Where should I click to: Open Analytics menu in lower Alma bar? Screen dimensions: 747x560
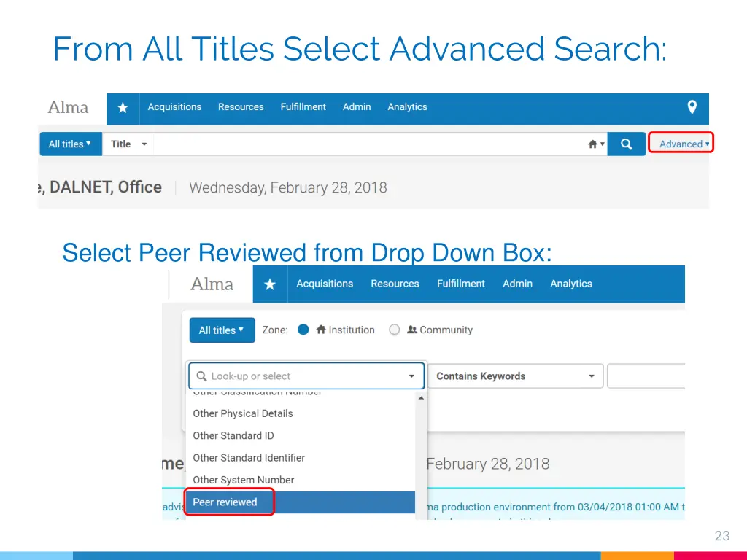[x=570, y=284]
